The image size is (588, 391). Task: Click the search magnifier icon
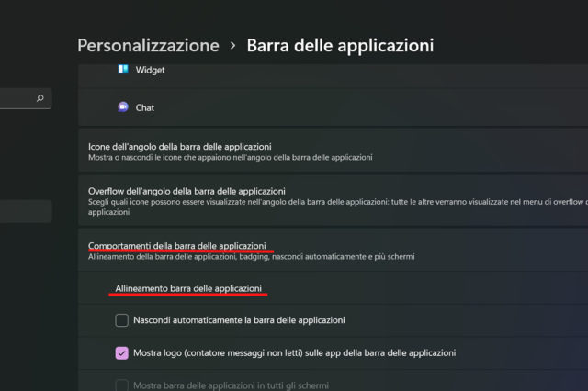click(x=40, y=98)
